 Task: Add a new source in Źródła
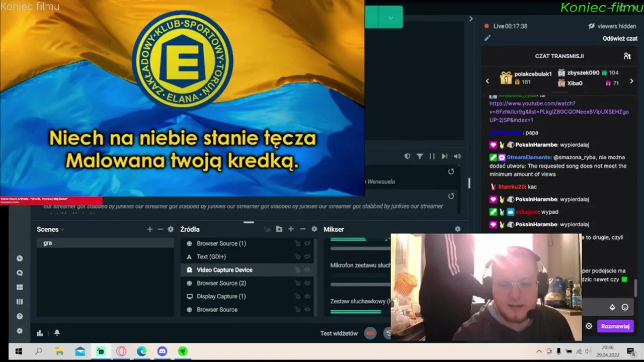(291, 229)
